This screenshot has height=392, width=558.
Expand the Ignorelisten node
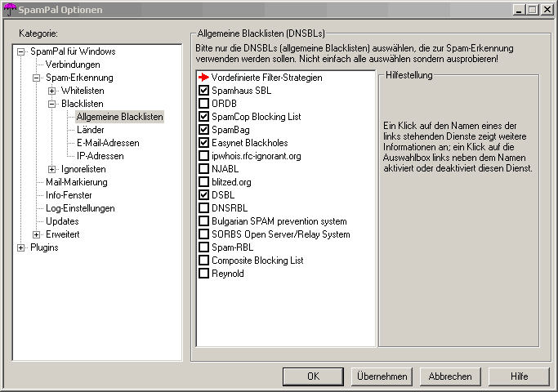coord(51,169)
